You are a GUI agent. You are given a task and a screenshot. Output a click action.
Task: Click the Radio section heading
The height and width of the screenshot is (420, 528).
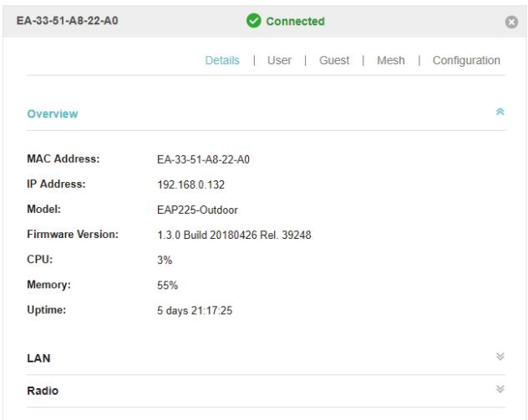43,391
